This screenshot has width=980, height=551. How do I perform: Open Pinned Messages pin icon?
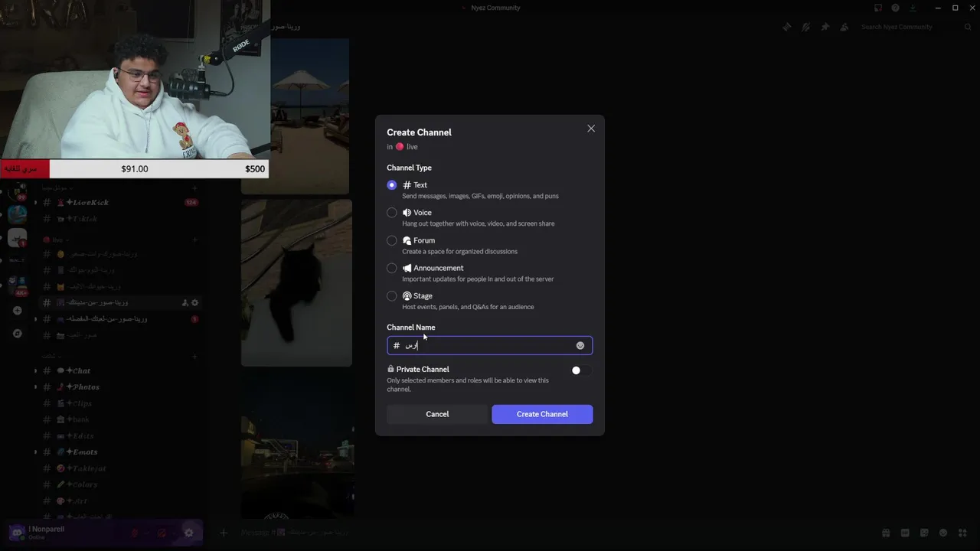pyautogui.click(x=825, y=27)
